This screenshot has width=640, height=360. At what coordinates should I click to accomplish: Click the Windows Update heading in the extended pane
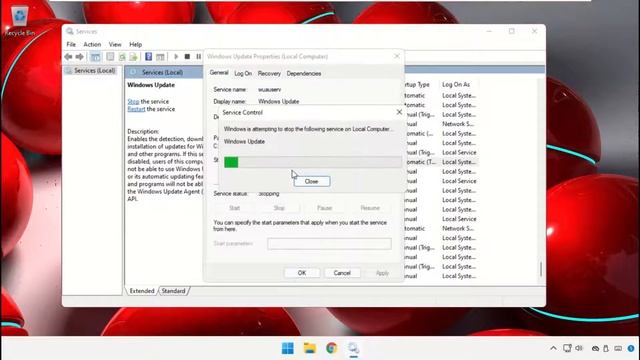click(x=151, y=85)
